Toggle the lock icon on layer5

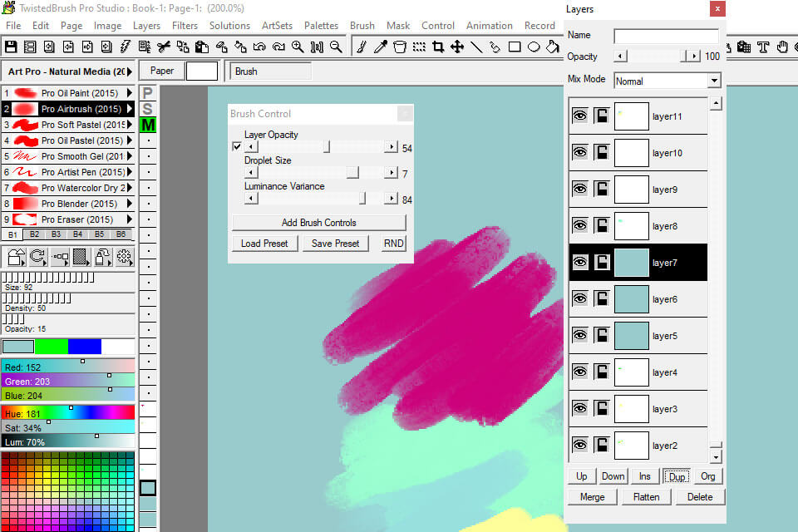[602, 336]
